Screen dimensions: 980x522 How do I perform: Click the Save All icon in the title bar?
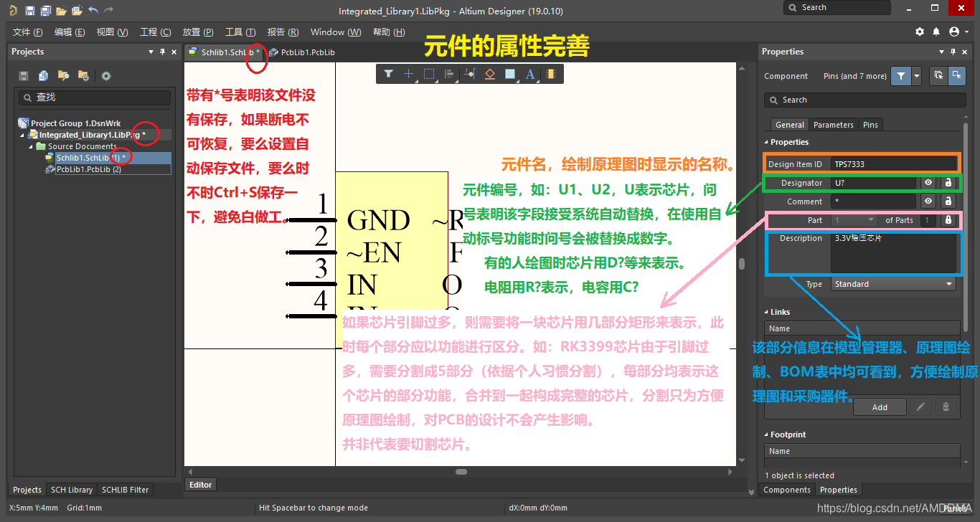coord(45,11)
